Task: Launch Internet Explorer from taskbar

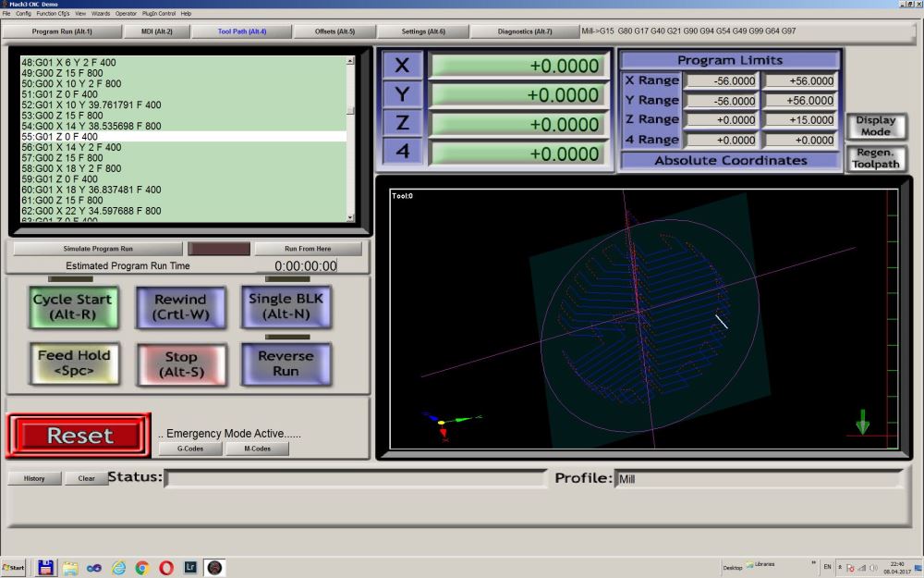Action: pos(118,568)
